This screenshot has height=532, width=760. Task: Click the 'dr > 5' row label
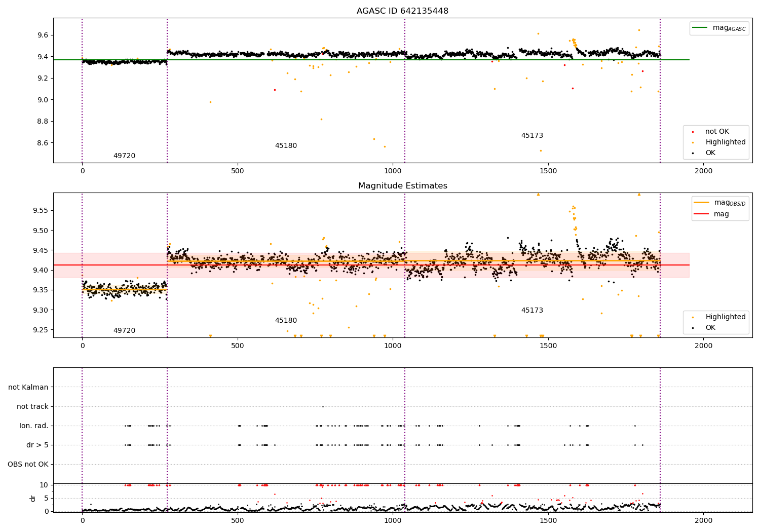(x=37, y=445)
